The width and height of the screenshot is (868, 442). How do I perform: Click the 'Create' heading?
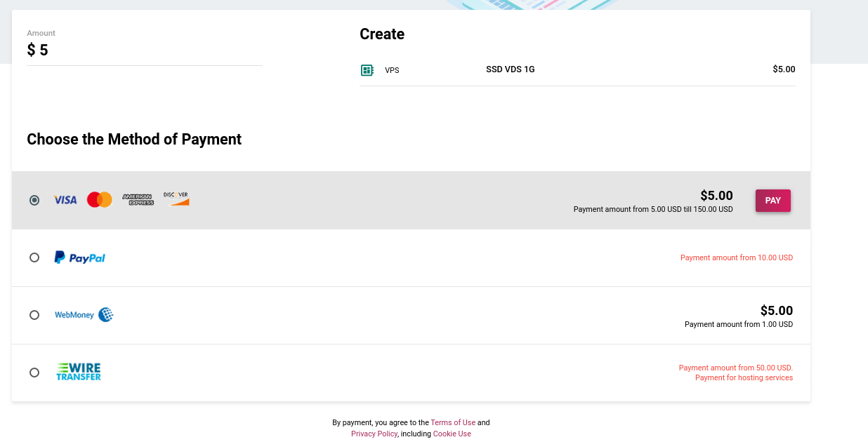[x=382, y=34]
